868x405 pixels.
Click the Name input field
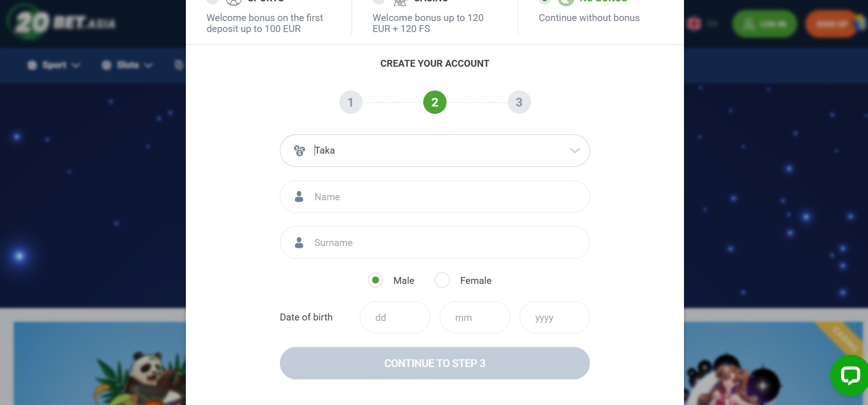click(x=435, y=197)
